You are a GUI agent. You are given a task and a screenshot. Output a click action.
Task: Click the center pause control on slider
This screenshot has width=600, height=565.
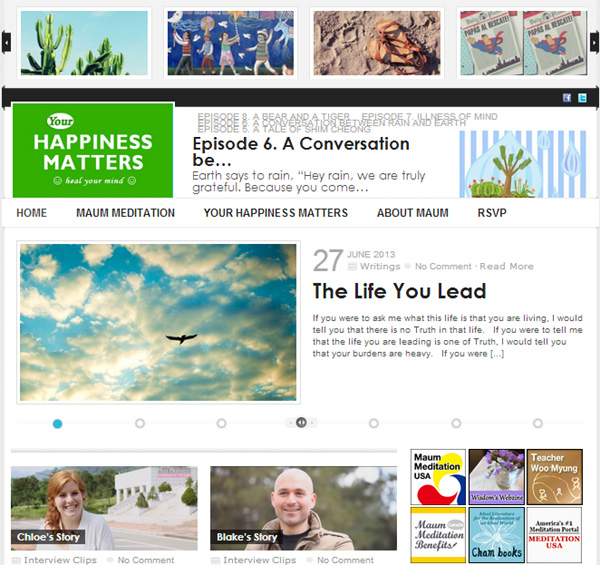(301, 422)
